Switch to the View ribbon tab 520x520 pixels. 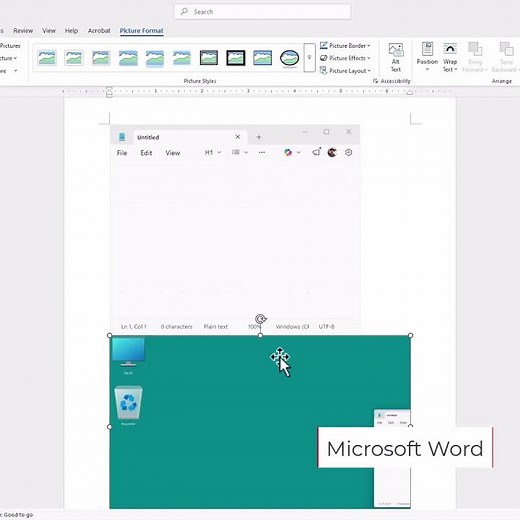click(49, 31)
